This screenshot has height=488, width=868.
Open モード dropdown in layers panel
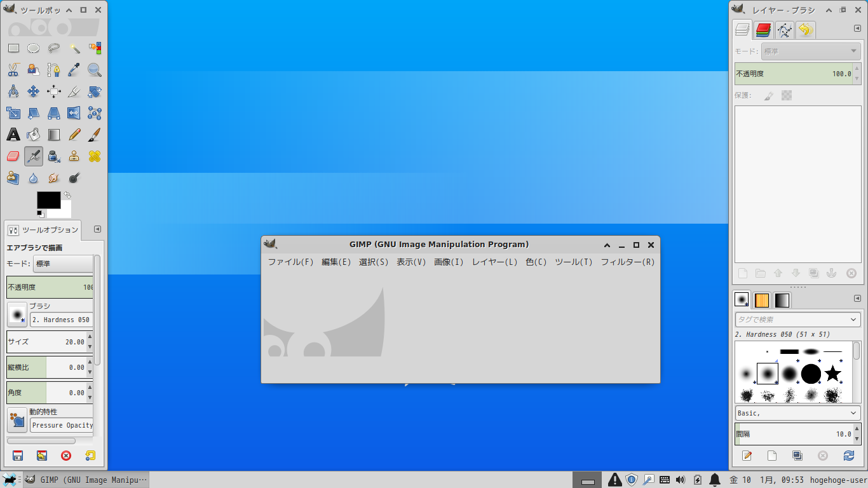810,51
